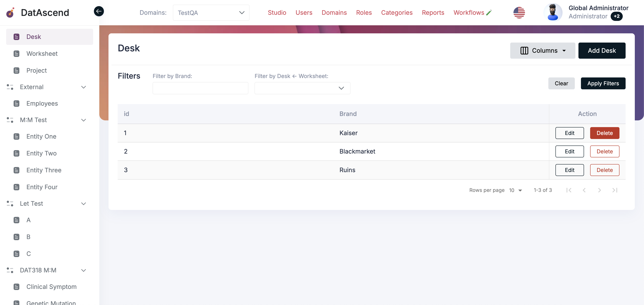Click the US flag language icon
644x305 pixels.
click(x=519, y=12)
